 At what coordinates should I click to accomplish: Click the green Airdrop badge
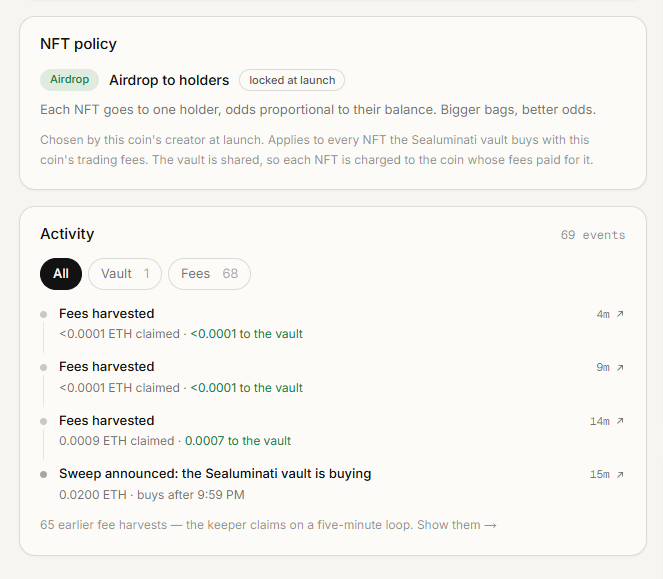[69, 80]
